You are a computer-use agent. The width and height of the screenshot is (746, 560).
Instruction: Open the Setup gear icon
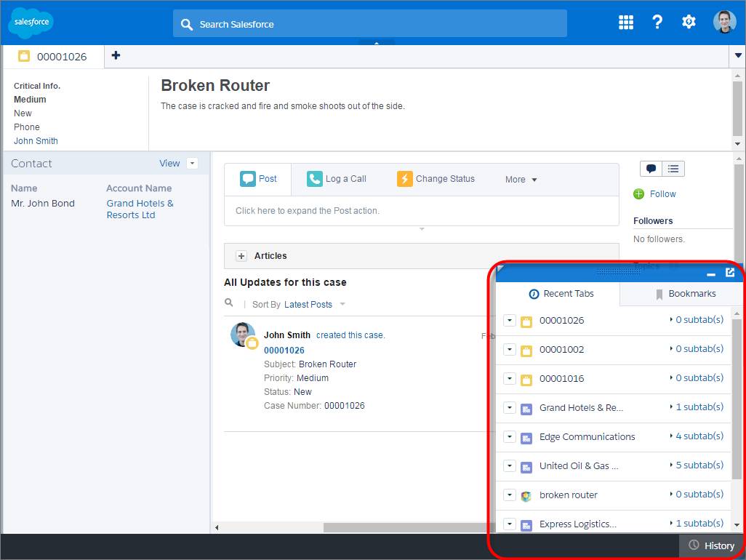689,22
